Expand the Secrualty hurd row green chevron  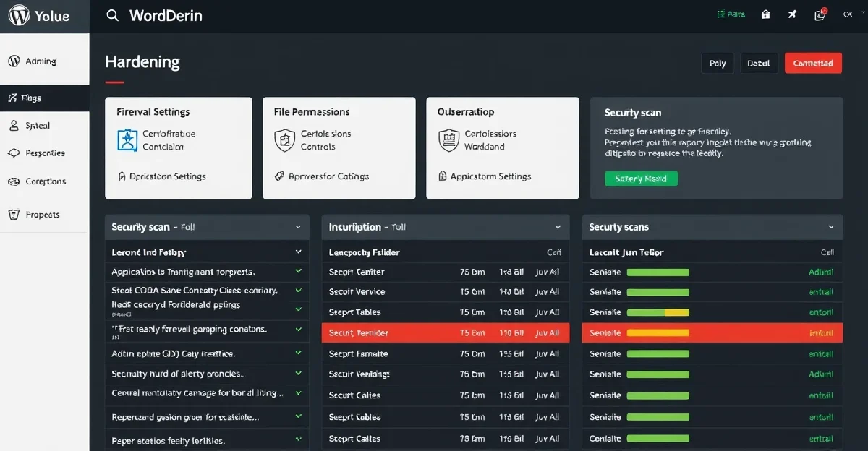[298, 374]
